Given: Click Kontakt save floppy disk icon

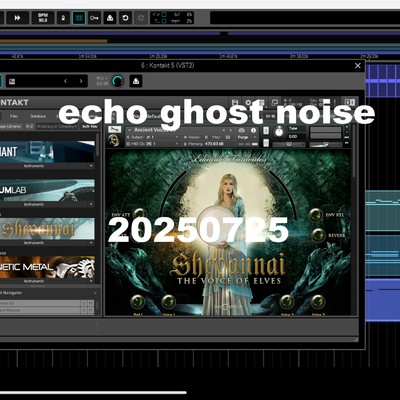Looking at the screenshot, I should [x=235, y=102].
